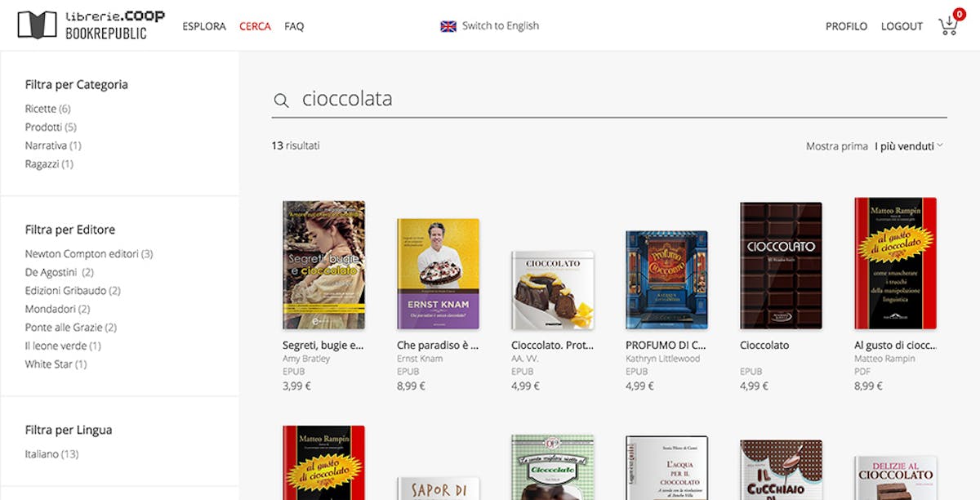This screenshot has height=500, width=980.
Task: Open the 'I più venduti' sort dropdown
Action: (x=908, y=146)
